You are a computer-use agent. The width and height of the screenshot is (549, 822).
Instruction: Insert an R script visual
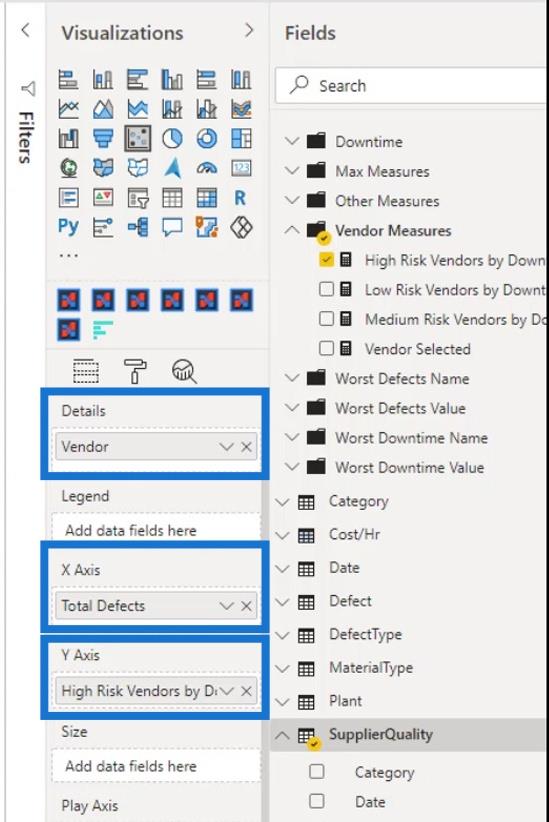point(240,198)
